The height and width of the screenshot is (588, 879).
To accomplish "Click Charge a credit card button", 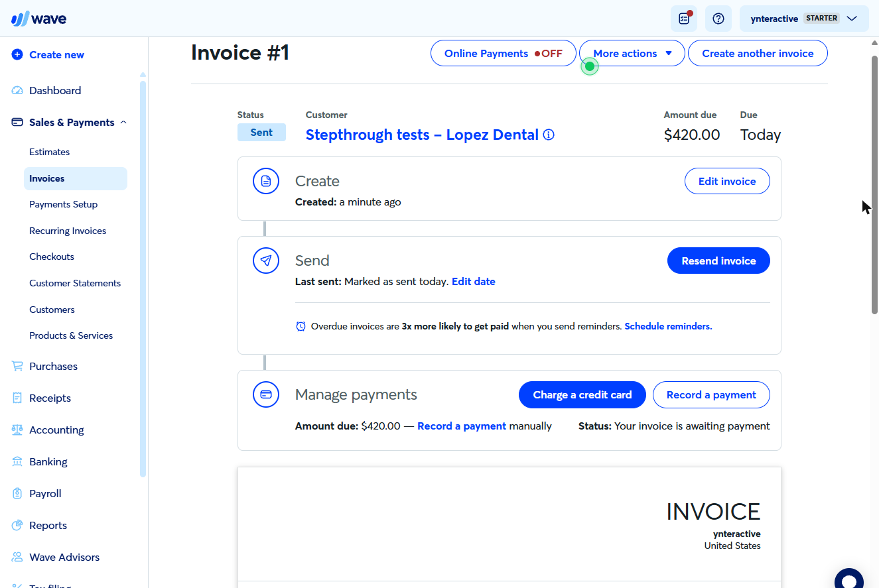I will [582, 394].
